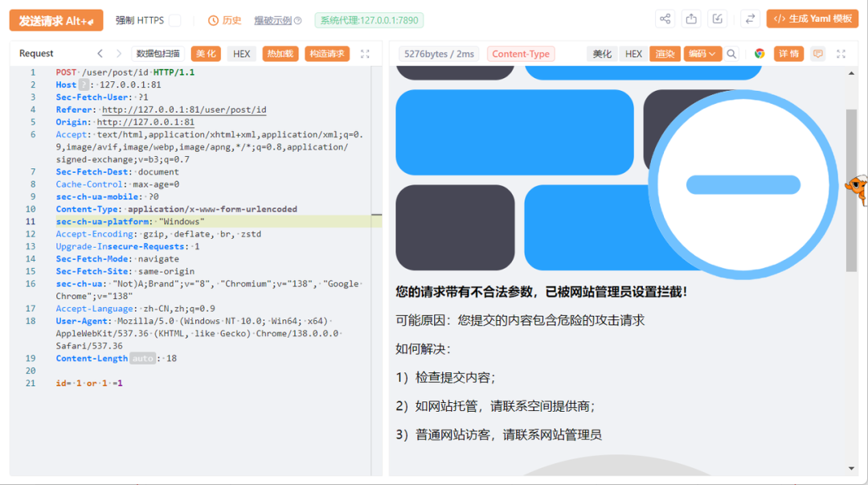
Task: Click the Content-Type tag in response
Action: click(521, 54)
